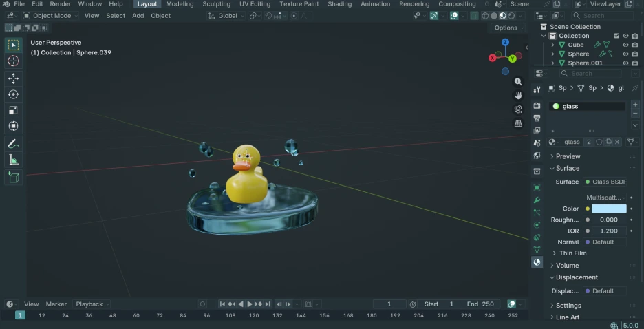644x329 pixels.
Task: Click the viewport zoom magnifier icon
Action: (518, 82)
